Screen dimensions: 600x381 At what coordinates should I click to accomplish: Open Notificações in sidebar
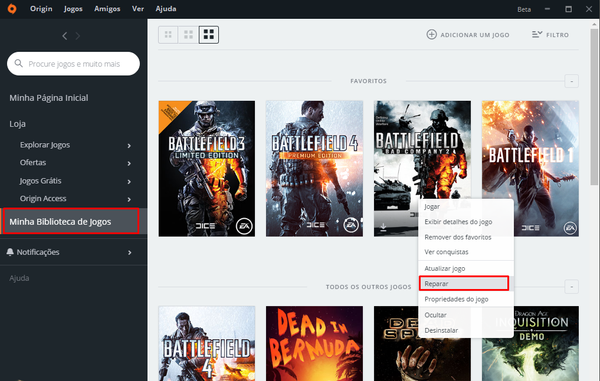tap(38, 252)
